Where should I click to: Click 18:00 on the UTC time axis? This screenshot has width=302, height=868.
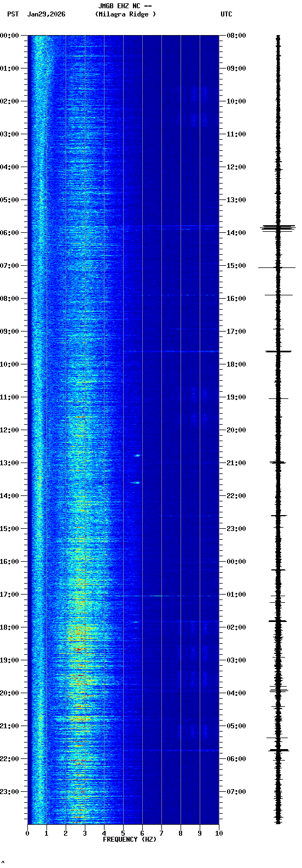tap(236, 364)
